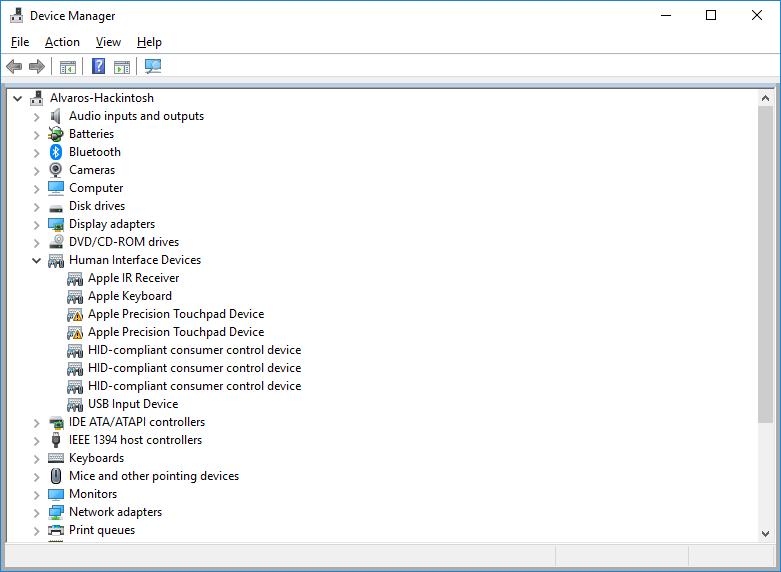The width and height of the screenshot is (781, 572).
Task: Click the Back arrow toolbar button
Action: pos(14,66)
